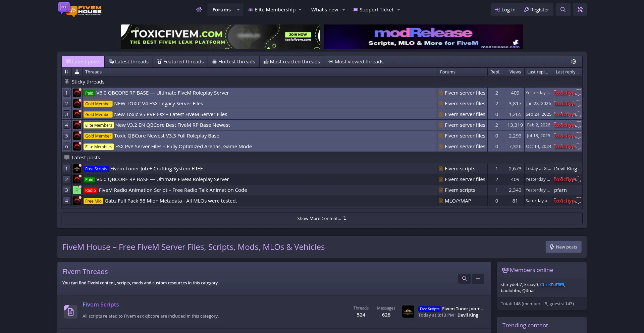Open New Toxic V5 PVP Esx thread

(171, 114)
